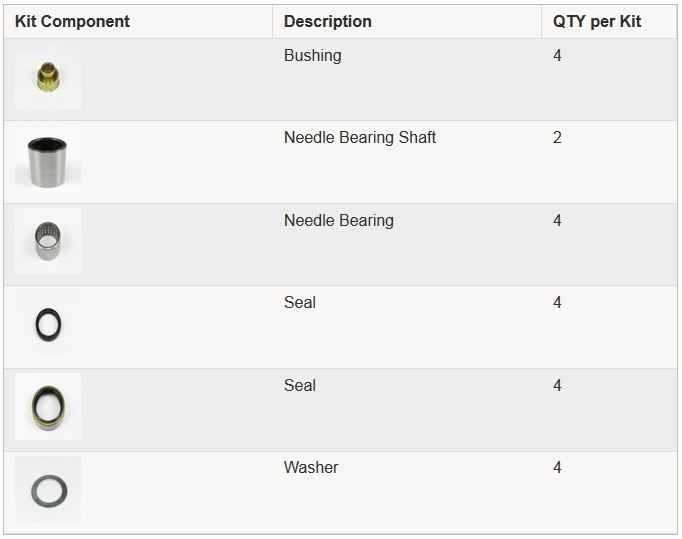Select the Washer description text

[x=311, y=468]
